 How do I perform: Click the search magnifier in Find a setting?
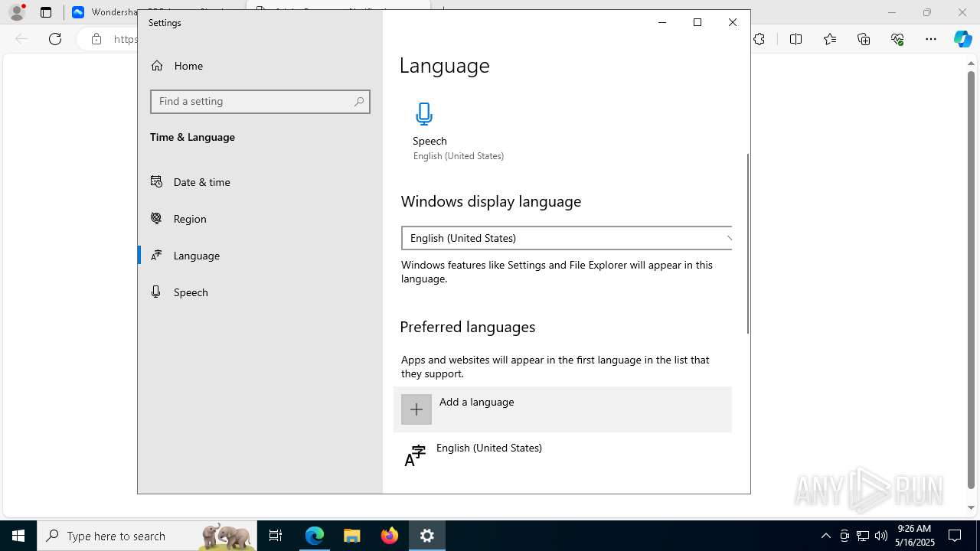(359, 102)
